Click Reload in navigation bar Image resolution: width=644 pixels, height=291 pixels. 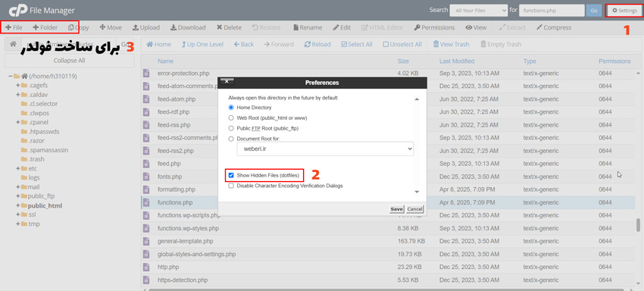click(317, 44)
